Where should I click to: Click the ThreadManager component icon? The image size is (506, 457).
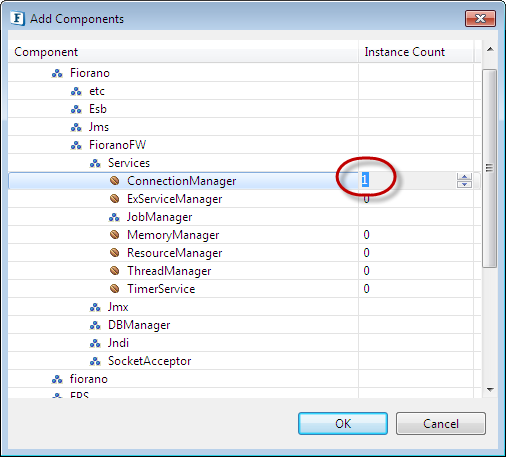click(115, 271)
